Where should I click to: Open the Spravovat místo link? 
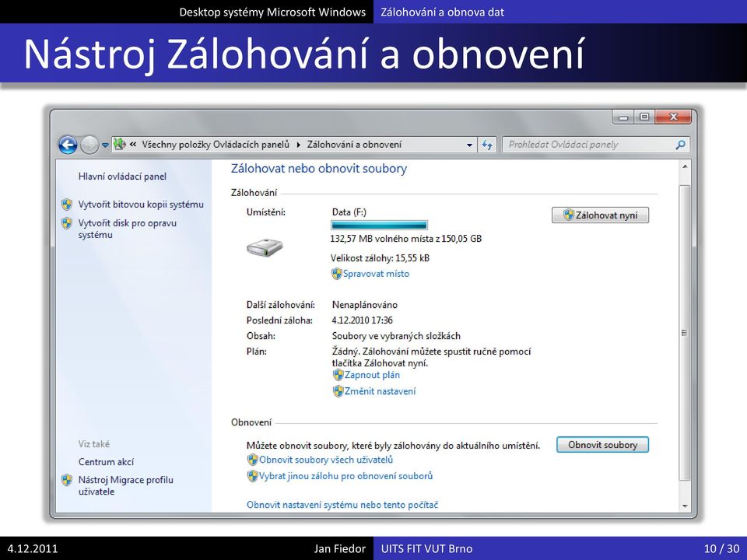(377, 274)
